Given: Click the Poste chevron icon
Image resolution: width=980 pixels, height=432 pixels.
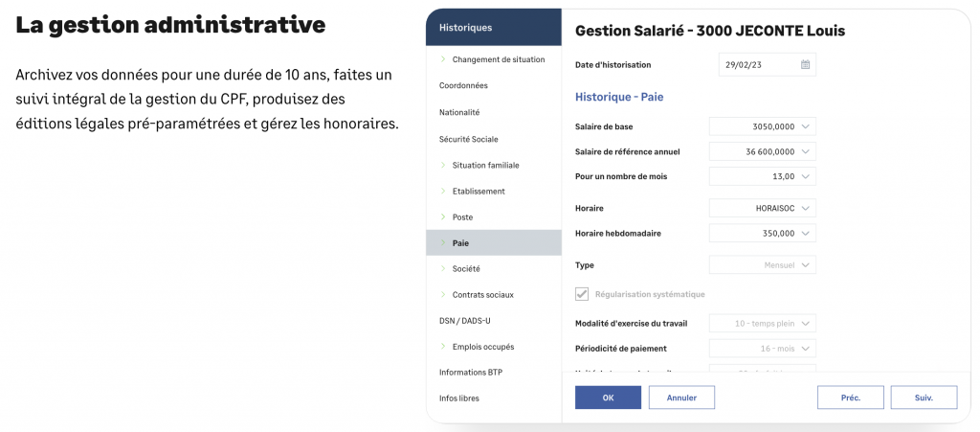Looking at the screenshot, I should 443,216.
